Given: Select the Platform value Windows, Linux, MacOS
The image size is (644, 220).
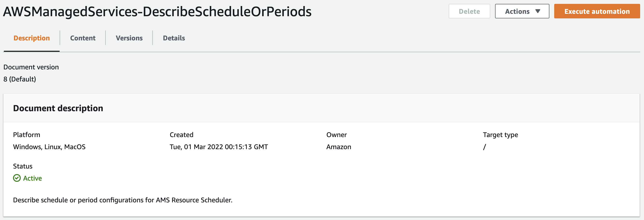Looking at the screenshot, I should pyautogui.click(x=49, y=147).
